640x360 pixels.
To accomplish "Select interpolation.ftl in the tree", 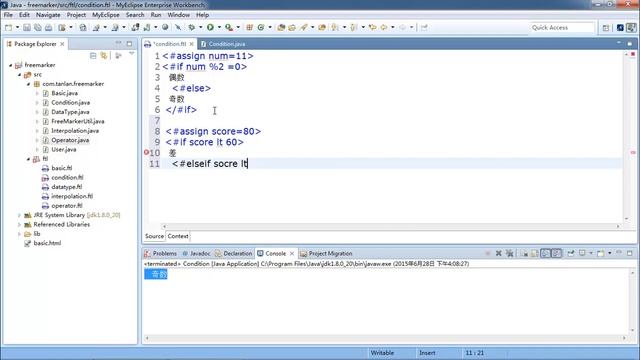I will 72,196.
